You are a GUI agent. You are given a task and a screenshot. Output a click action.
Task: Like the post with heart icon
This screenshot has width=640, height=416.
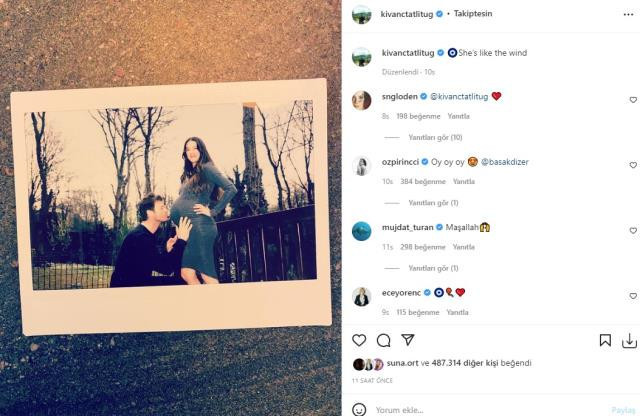tap(359, 340)
